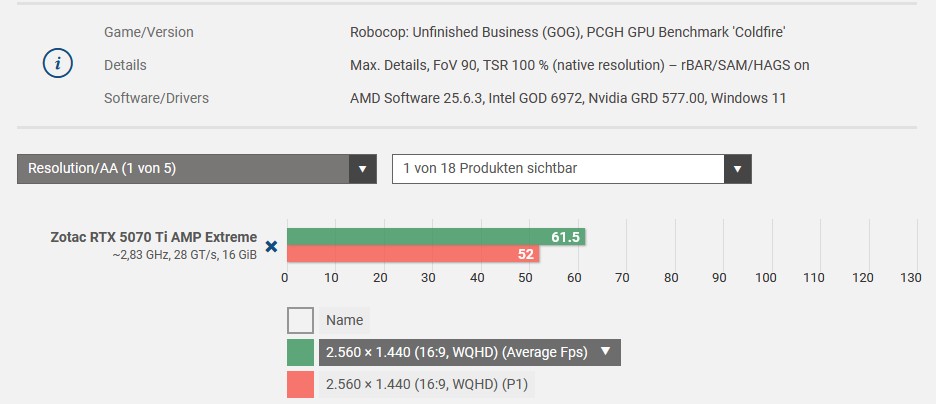Click the 'Max. Details, FoV 90, TSR 100 %' text
The image size is (936, 404).
point(449,65)
